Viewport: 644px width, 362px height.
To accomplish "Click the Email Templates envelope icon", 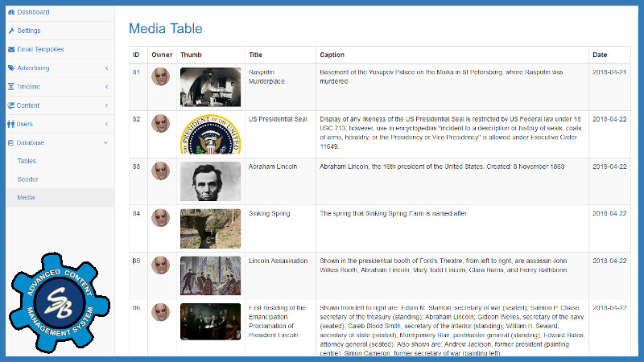I will pos(11,50).
